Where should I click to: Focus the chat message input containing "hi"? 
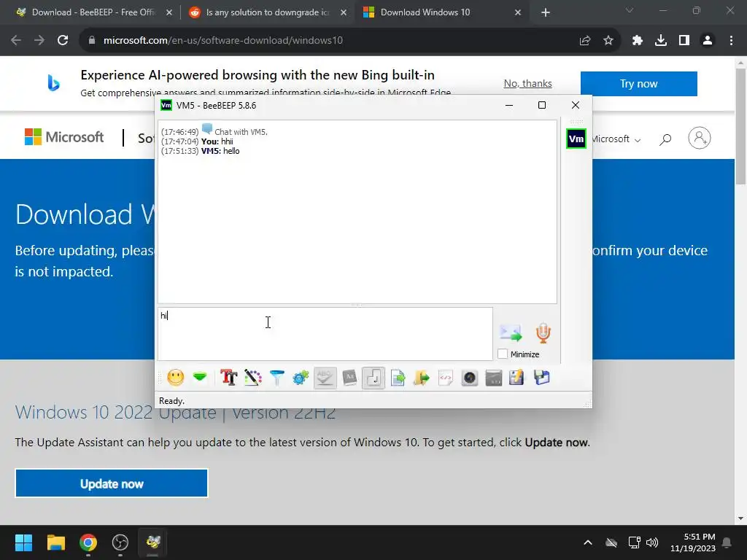[325, 334]
